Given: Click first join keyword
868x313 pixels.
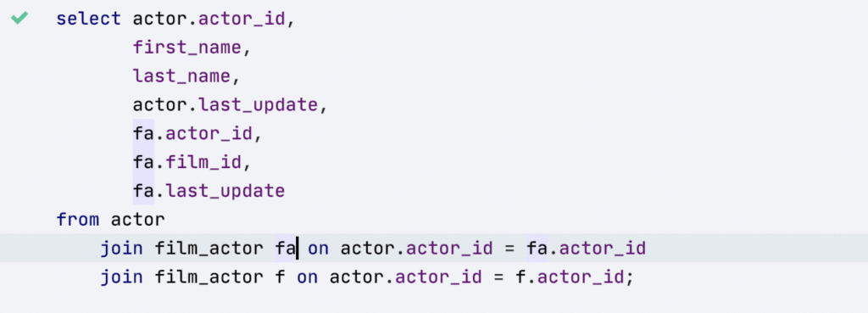Looking at the screenshot, I should coord(122,249).
